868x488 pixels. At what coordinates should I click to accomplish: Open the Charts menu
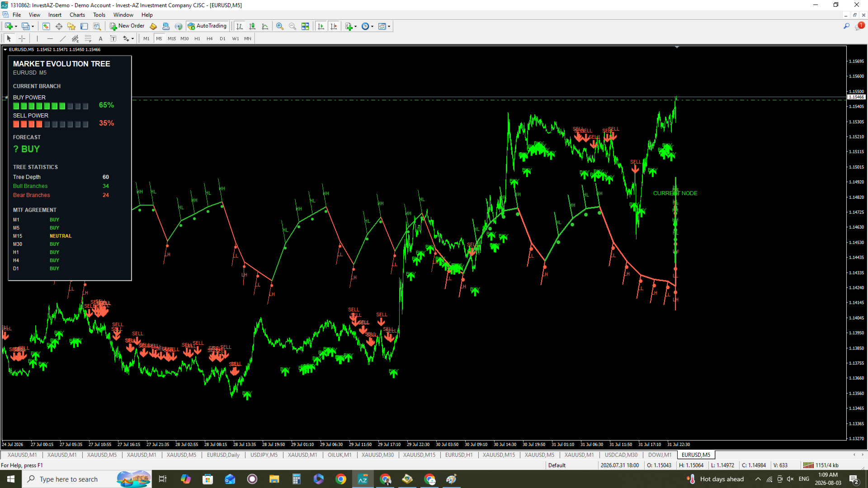coord(77,15)
